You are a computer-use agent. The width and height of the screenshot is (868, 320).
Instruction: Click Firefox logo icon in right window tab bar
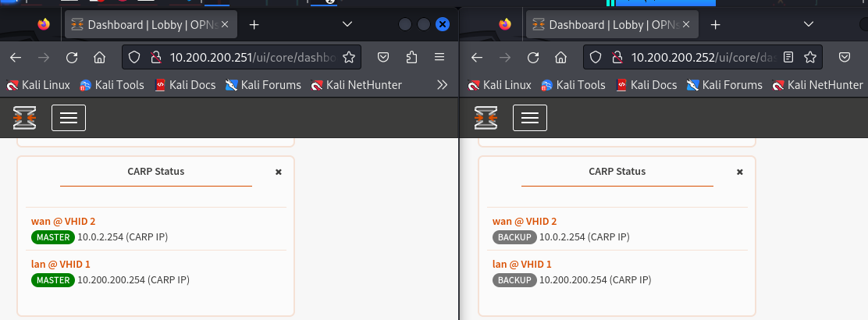coord(505,24)
